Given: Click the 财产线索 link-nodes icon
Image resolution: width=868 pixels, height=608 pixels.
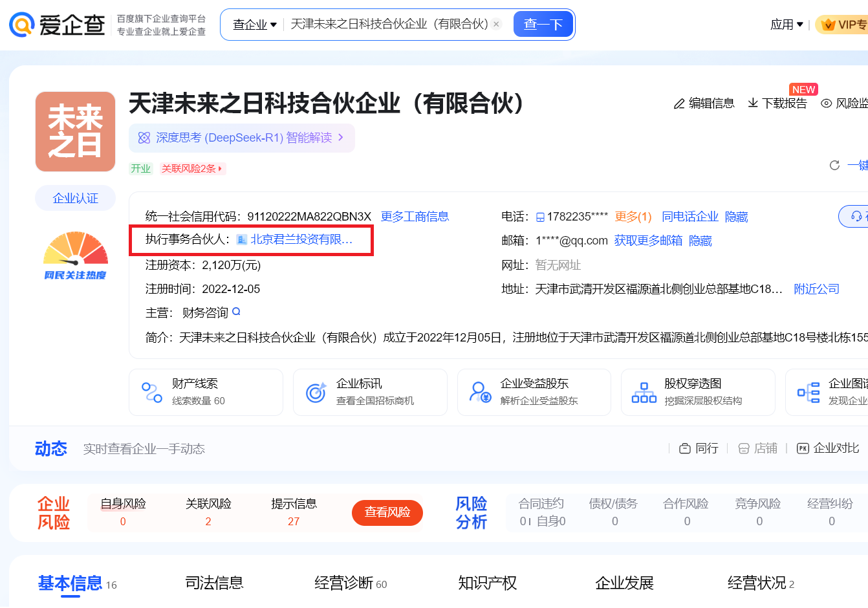Looking at the screenshot, I should pyautogui.click(x=152, y=392).
